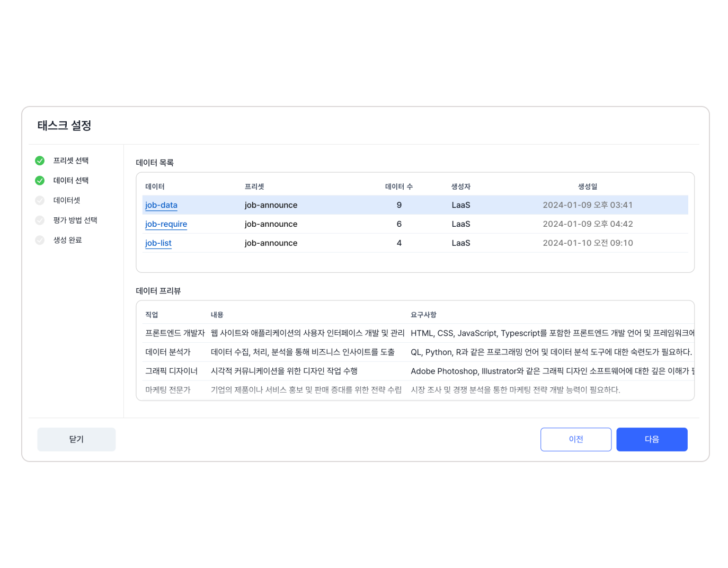Screen dimensions: 728x568
Task: Click date 2024-01-10 오전 09:10
Action: (588, 243)
